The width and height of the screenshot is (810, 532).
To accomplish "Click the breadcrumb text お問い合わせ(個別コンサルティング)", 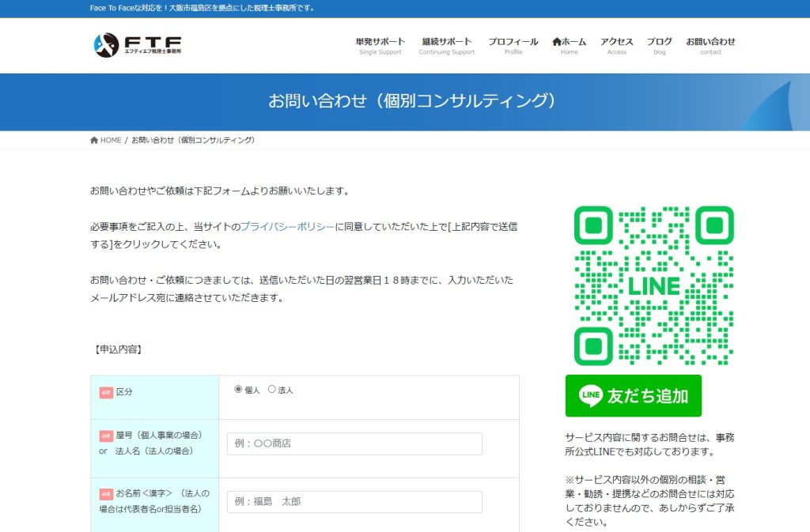I will (193, 141).
